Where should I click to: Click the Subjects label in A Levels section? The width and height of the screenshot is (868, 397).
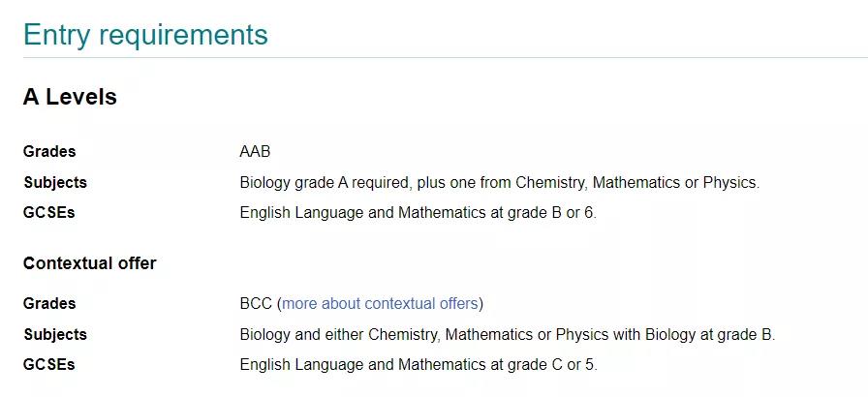point(55,183)
